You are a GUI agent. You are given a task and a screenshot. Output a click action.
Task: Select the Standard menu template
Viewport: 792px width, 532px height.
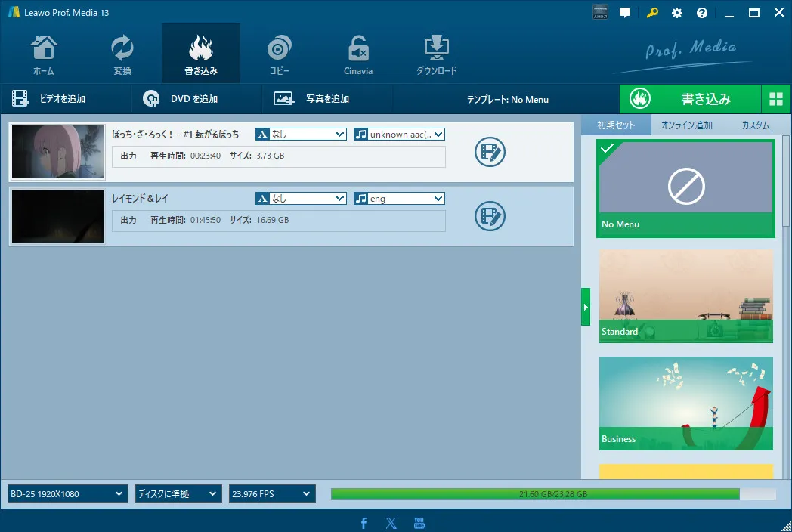click(686, 296)
